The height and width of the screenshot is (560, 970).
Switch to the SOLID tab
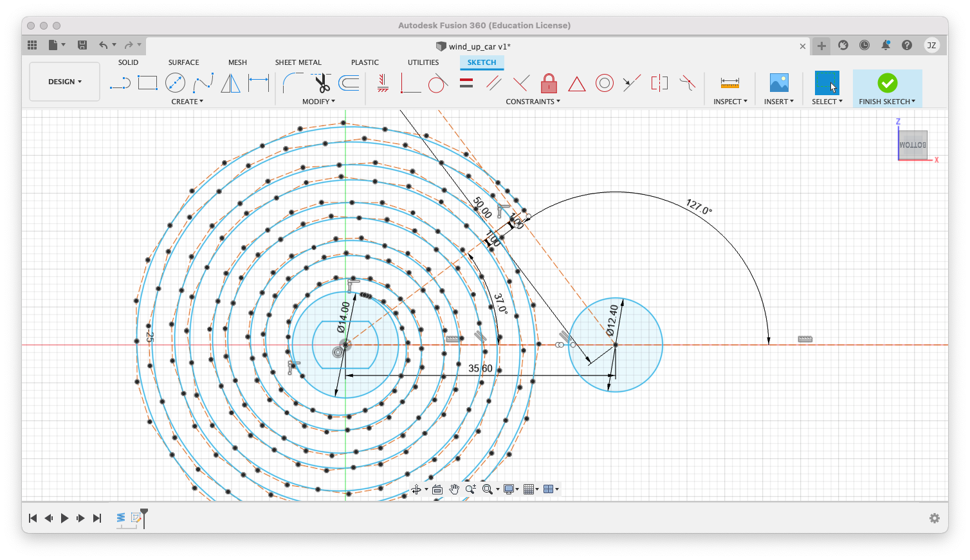(x=128, y=62)
